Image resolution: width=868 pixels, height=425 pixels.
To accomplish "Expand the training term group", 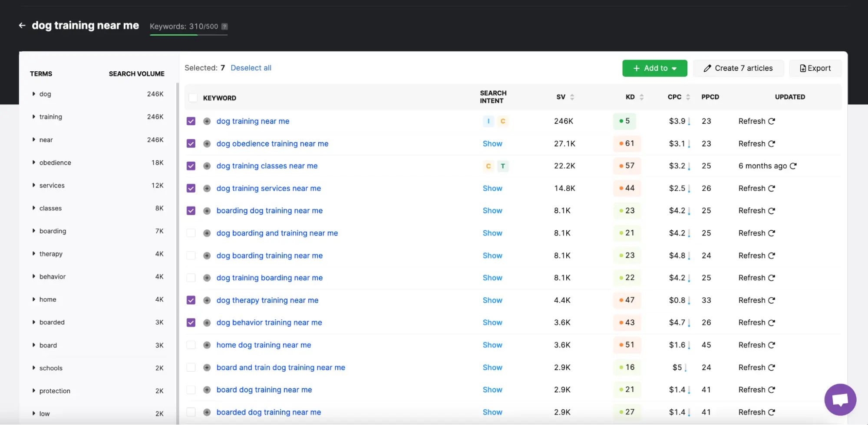I will point(34,117).
